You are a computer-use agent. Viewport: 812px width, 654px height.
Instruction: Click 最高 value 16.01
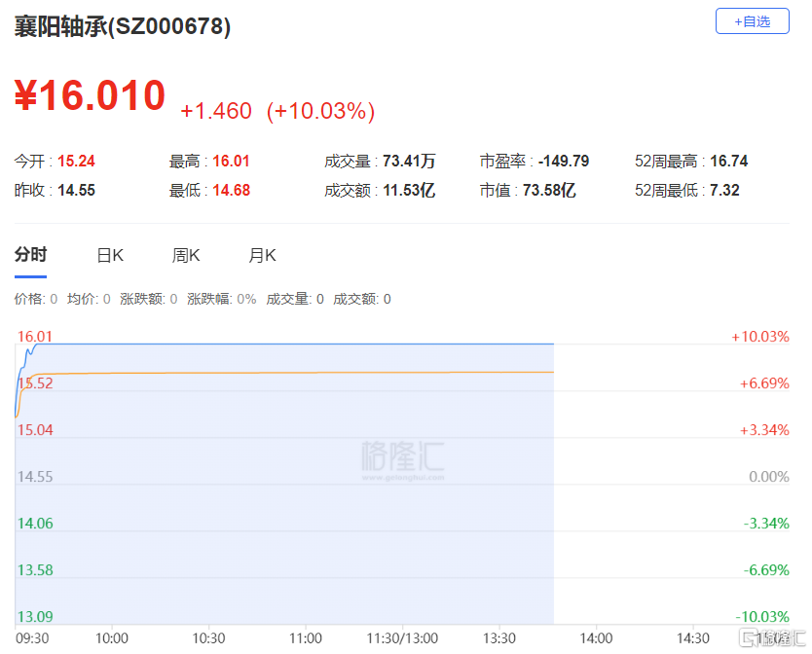point(231,161)
